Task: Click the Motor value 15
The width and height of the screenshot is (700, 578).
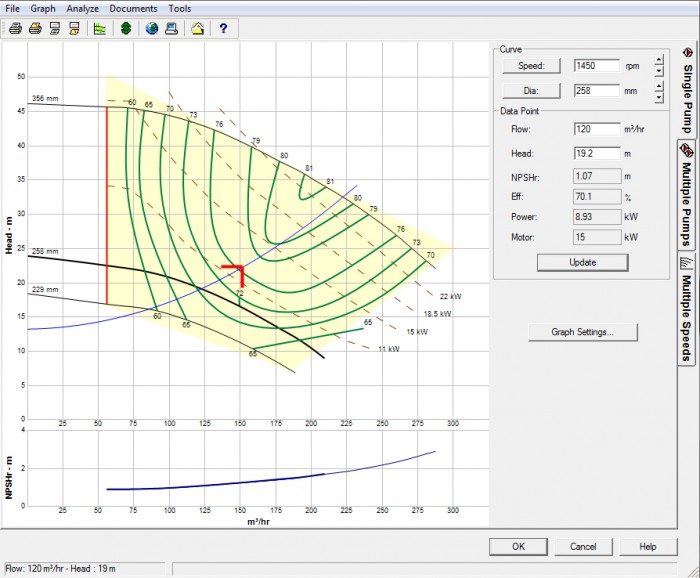Action: click(597, 237)
